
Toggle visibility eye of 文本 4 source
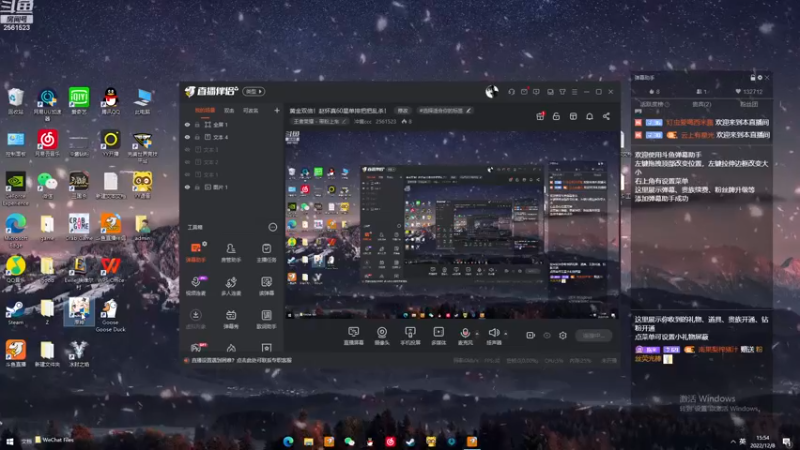(187, 137)
